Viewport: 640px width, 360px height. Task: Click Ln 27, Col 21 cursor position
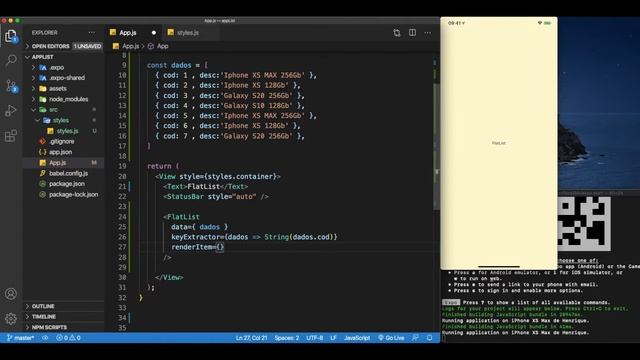coord(251,338)
